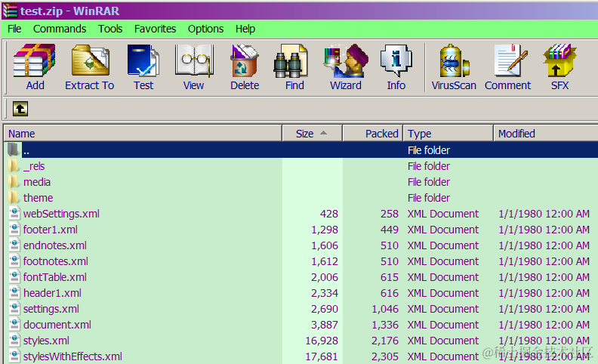Select fontTable.xml file name
Screen dimensions: 598x364
(x=55, y=277)
